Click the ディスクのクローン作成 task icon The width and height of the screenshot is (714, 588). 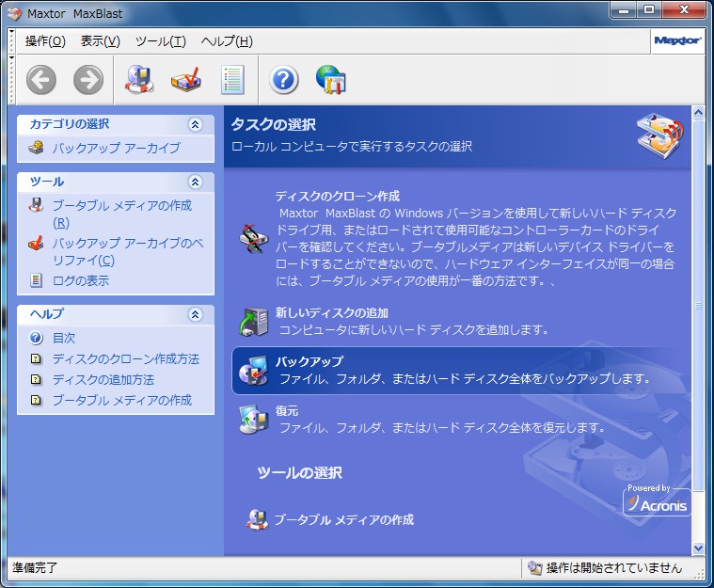pyautogui.click(x=254, y=238)
